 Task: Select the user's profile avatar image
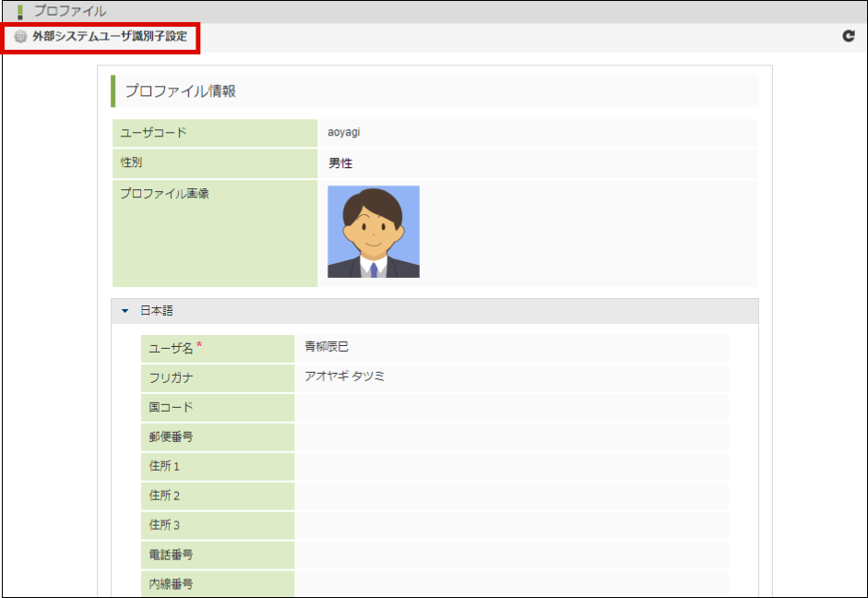click(374, 232)
